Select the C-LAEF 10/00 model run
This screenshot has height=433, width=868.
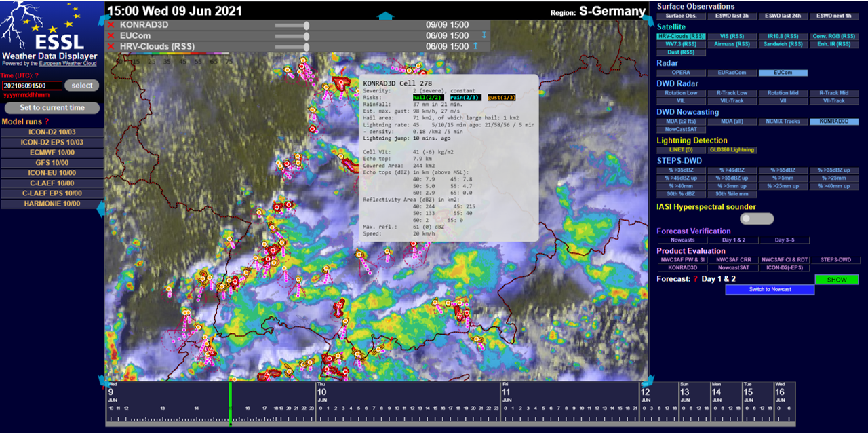click(x=52, y=183)
